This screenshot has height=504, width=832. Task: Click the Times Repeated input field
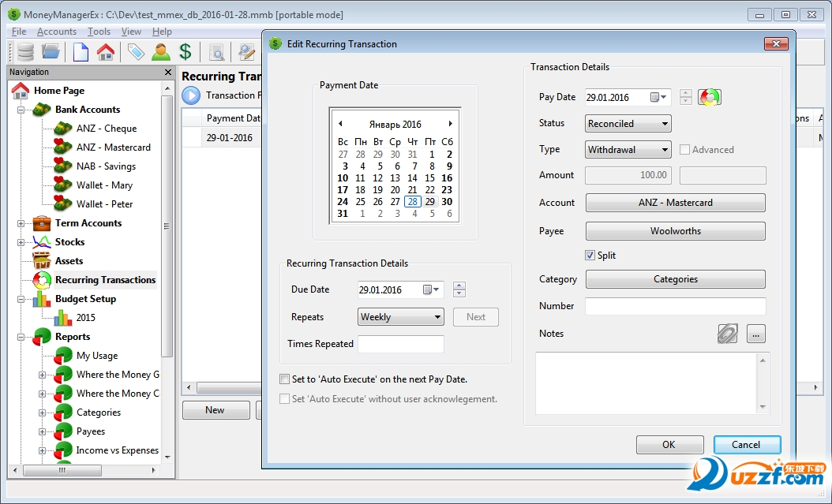tap(401, 344)
